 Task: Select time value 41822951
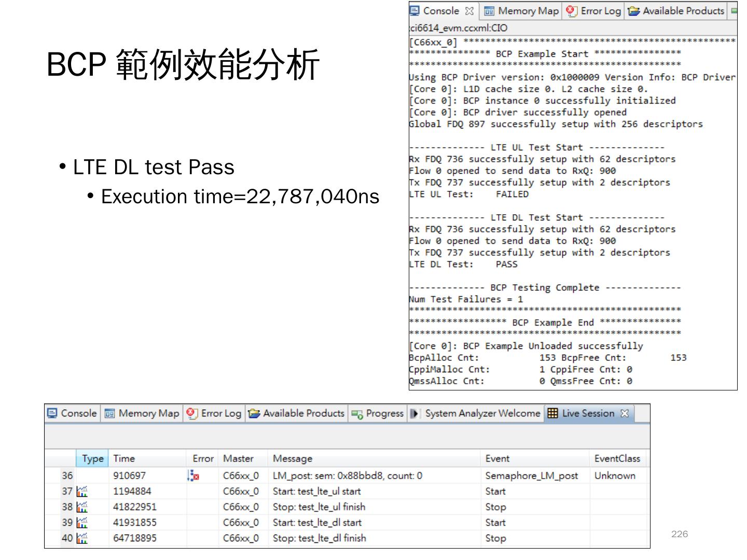[134, 507]
